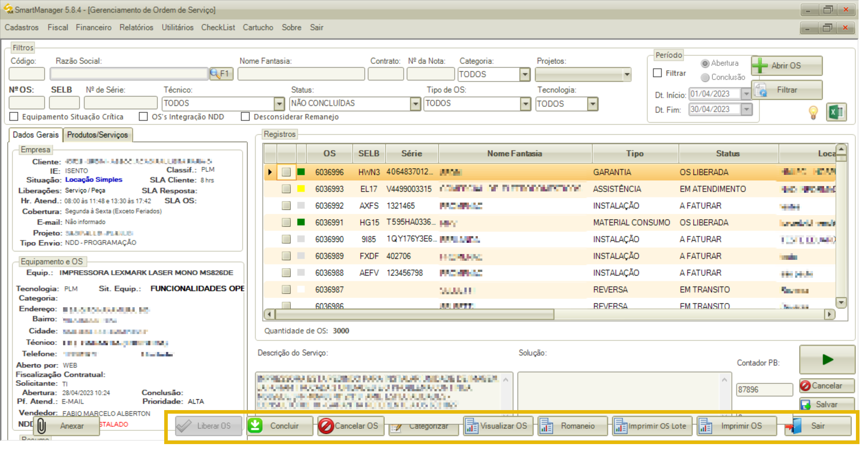Select the Conclusão radio button
The height and width of the screenshot is (449, 868).
coord(705,77)
